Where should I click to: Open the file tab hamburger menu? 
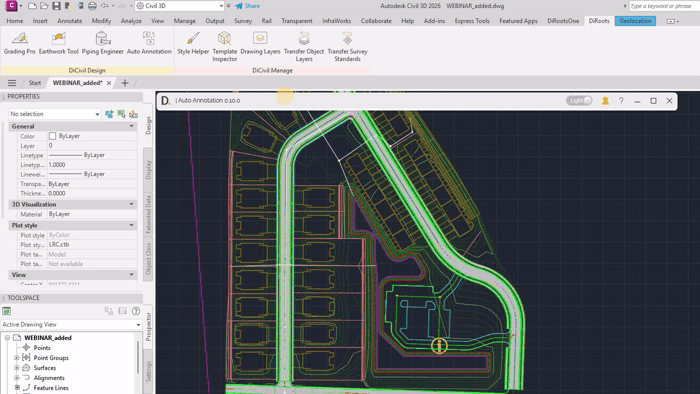coord(12,83)
